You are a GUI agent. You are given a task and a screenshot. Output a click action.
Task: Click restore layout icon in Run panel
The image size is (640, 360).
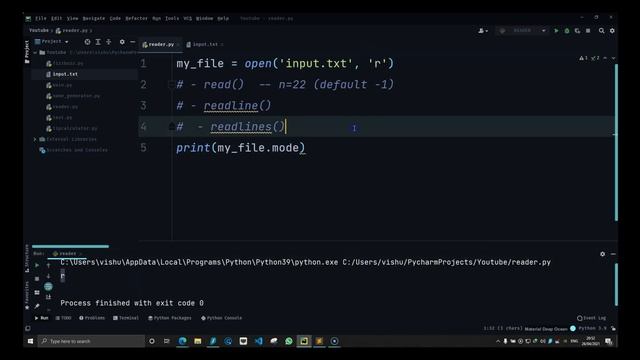pyautogui.click(x=37, y=292)
